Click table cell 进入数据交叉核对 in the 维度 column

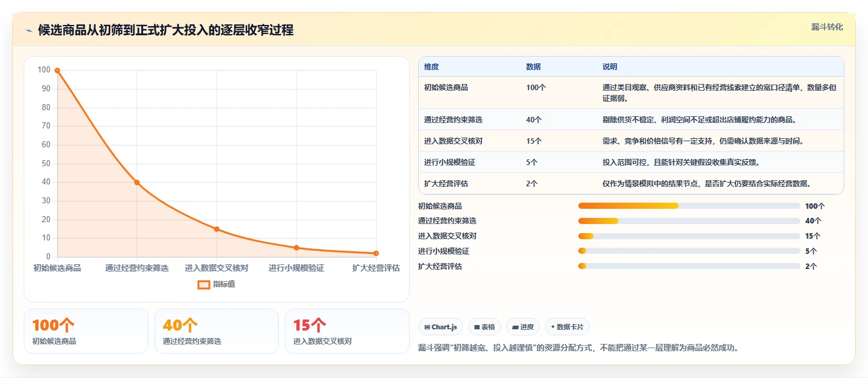(x=453, y=141)
